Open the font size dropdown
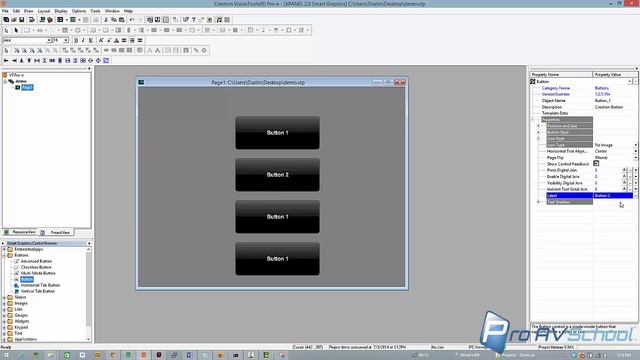640x360 pixels. coord(66,40)
